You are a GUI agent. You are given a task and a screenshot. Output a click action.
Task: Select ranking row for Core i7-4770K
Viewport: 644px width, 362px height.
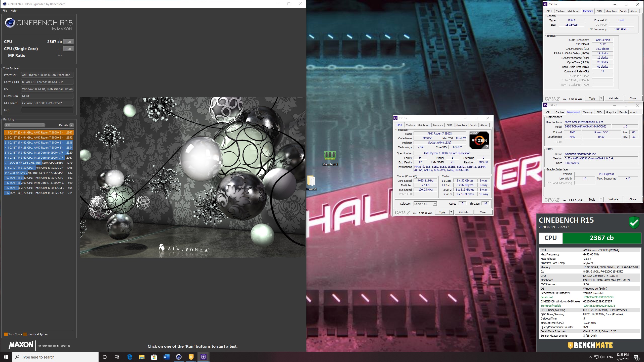(x=39, y=173)
